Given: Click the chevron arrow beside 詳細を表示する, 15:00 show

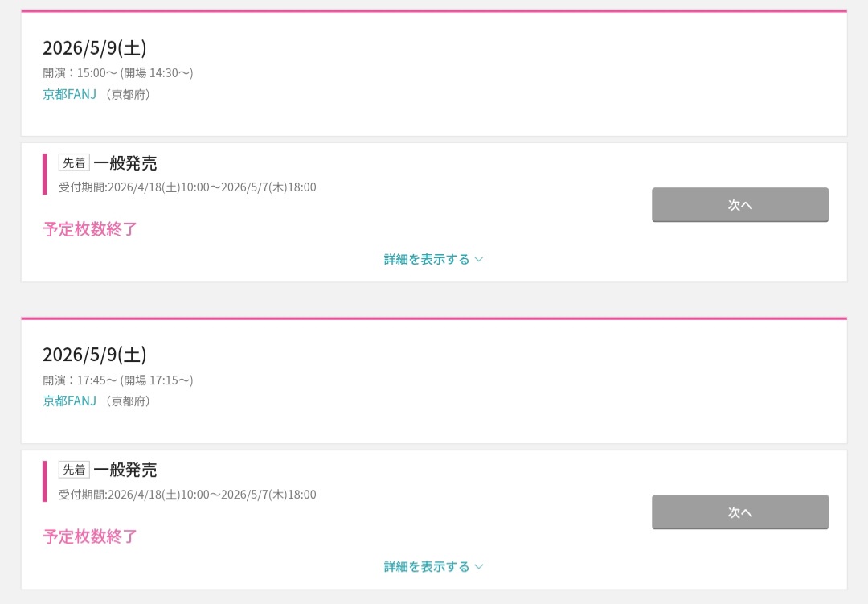Looking at the screenshot, I should [479, 259].
